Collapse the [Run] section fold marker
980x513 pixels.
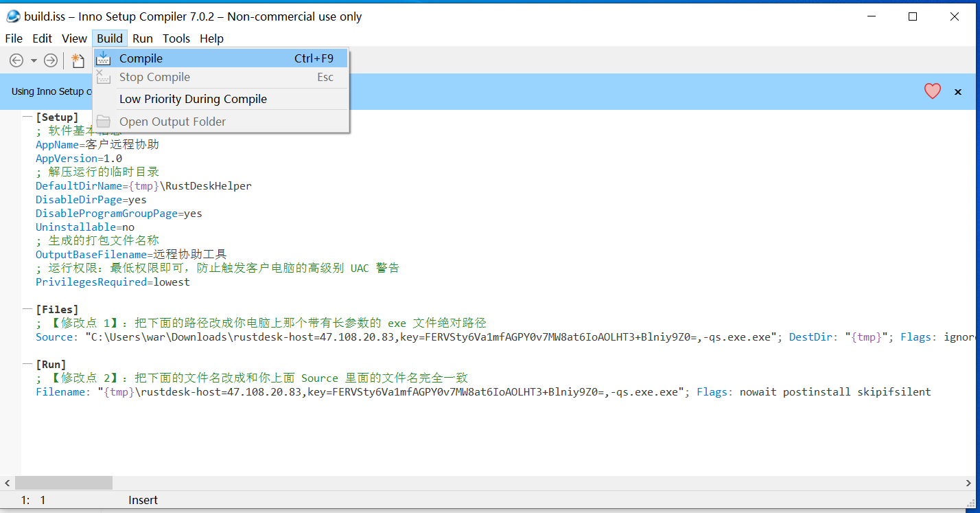tap(27, 365)
